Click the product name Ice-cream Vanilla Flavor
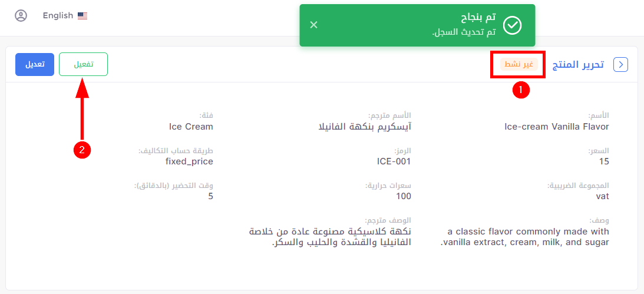The height and width of the screenshot is (294, 644). click(557, 127)
